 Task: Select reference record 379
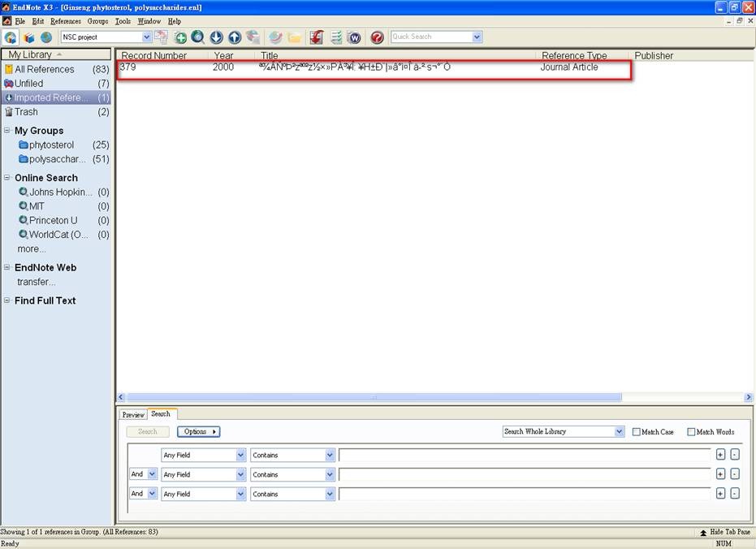[x=374, y=67]
